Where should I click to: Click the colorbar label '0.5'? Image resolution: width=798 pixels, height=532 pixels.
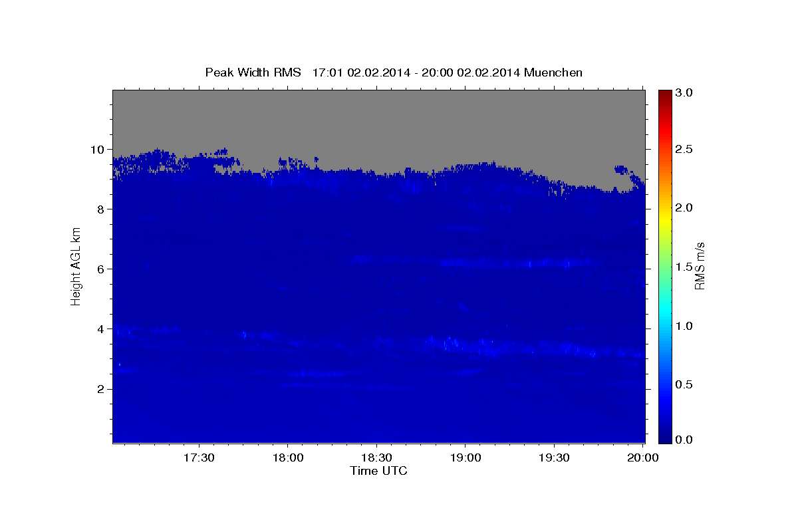[685, 386]
